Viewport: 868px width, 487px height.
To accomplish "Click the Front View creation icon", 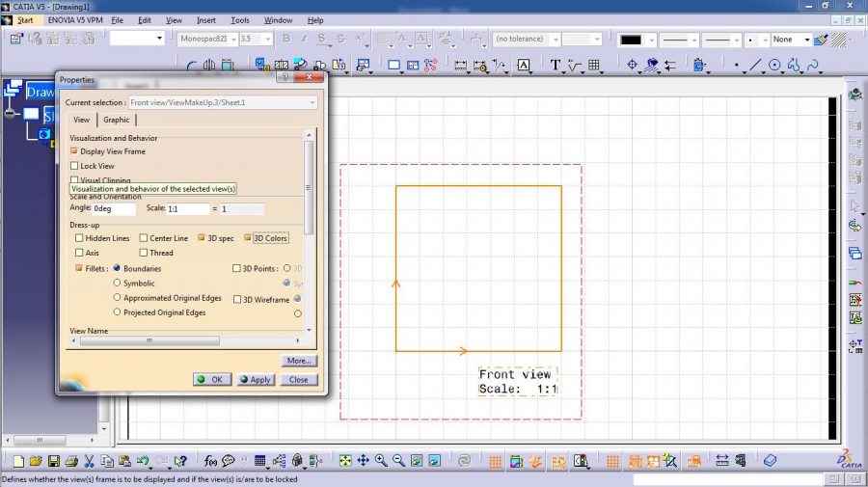I will tap(261, 66).
